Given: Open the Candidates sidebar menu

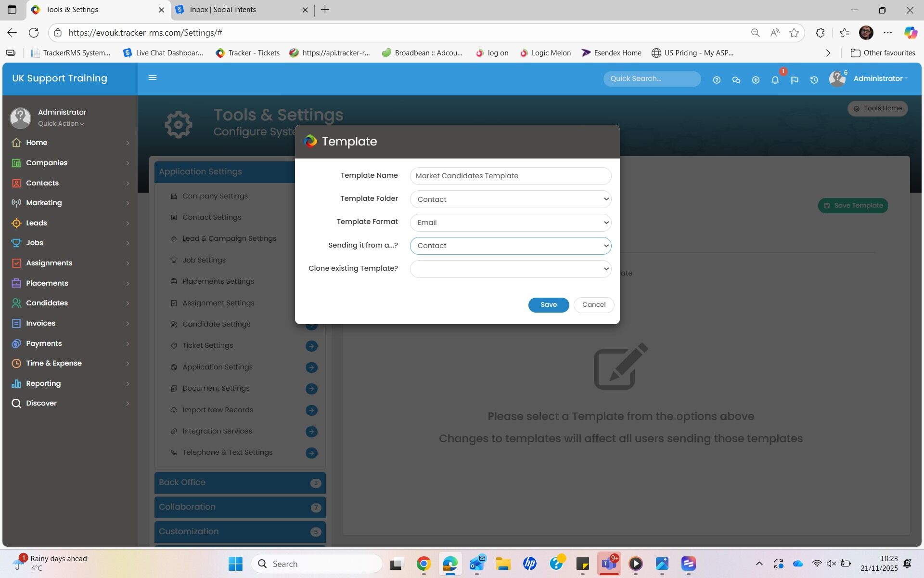Looking at the screenshot, I should click(x=47, y=303).
